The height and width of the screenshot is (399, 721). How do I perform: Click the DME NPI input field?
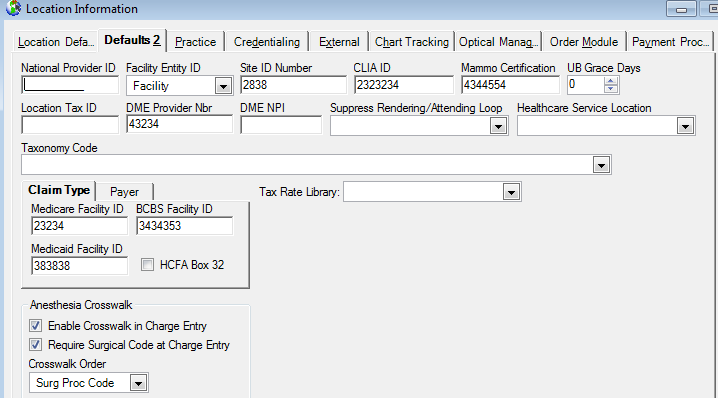[280, 125]
